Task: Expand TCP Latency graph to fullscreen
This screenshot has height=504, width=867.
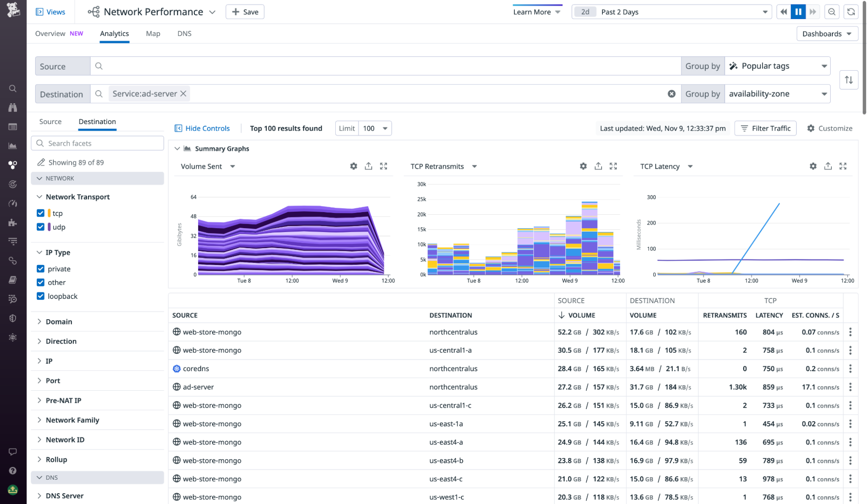Action: point(843,166)
